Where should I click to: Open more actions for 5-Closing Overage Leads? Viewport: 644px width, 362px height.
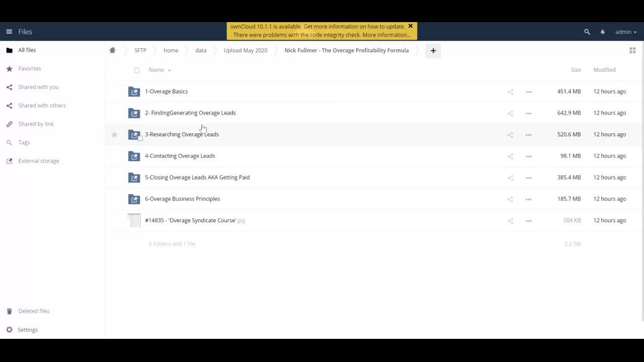coord(528,177)
